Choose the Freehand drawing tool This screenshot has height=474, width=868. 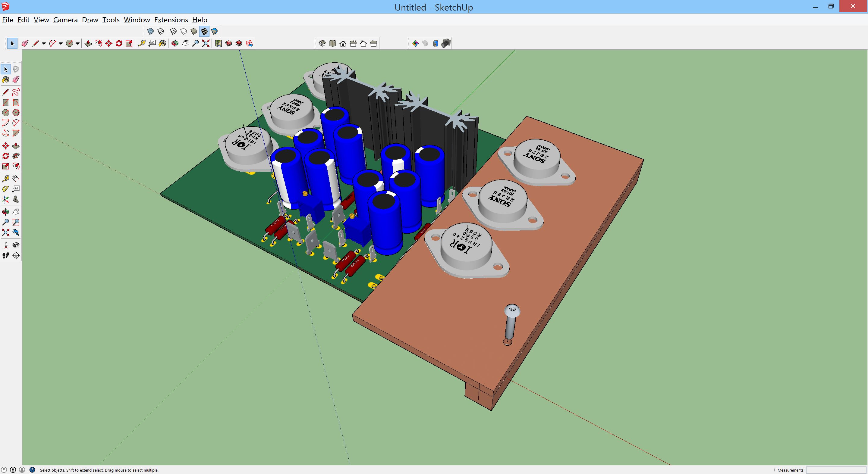pos(16,92)
